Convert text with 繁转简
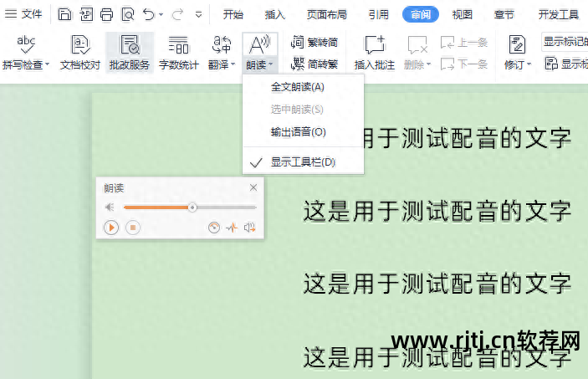This screenshot has width=588, height=379. point(314,43)
